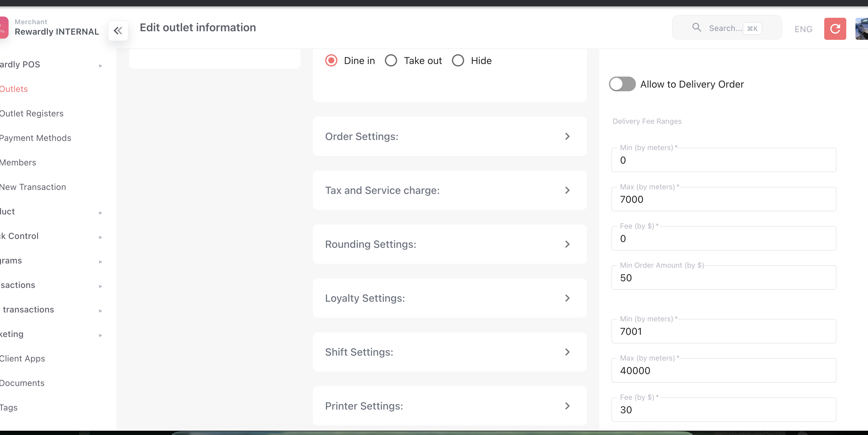Click the Edit outlet information heading
This screenshot has width=868, height=435.
pyautogui.click(x=198, y=27)
